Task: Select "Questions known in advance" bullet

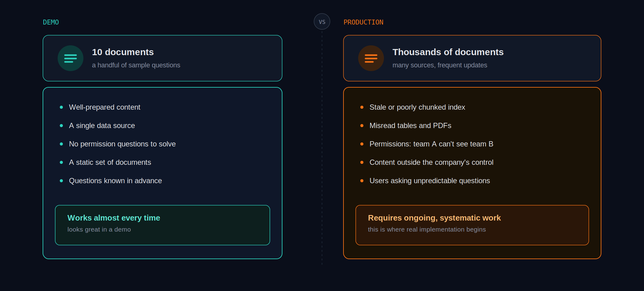Action: coord(115,181)
